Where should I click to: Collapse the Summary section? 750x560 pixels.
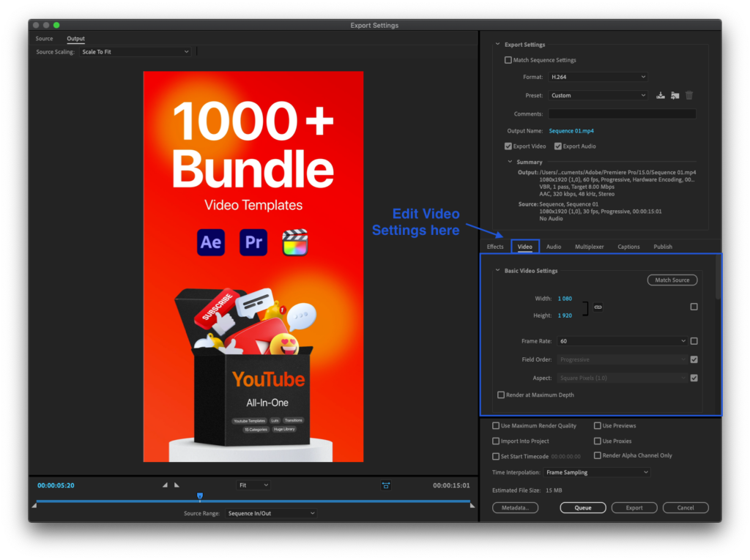pyautogui.click(x=510, y=162)
